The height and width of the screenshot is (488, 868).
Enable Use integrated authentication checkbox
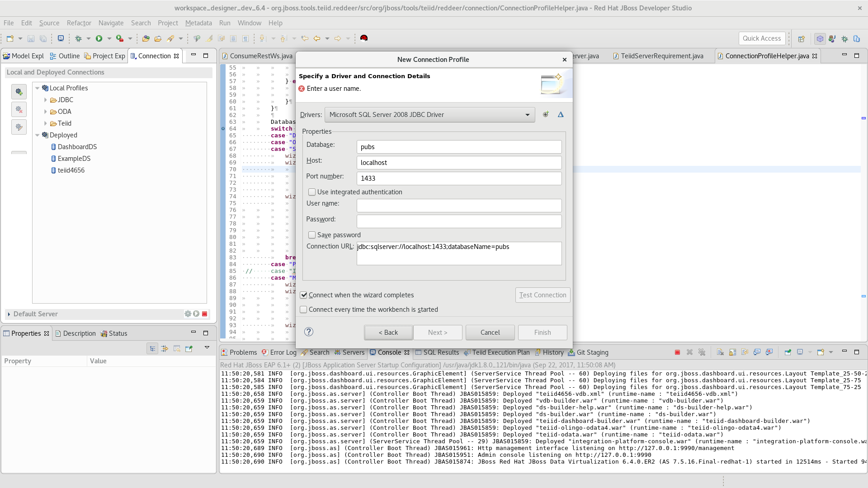pos(312,192)
